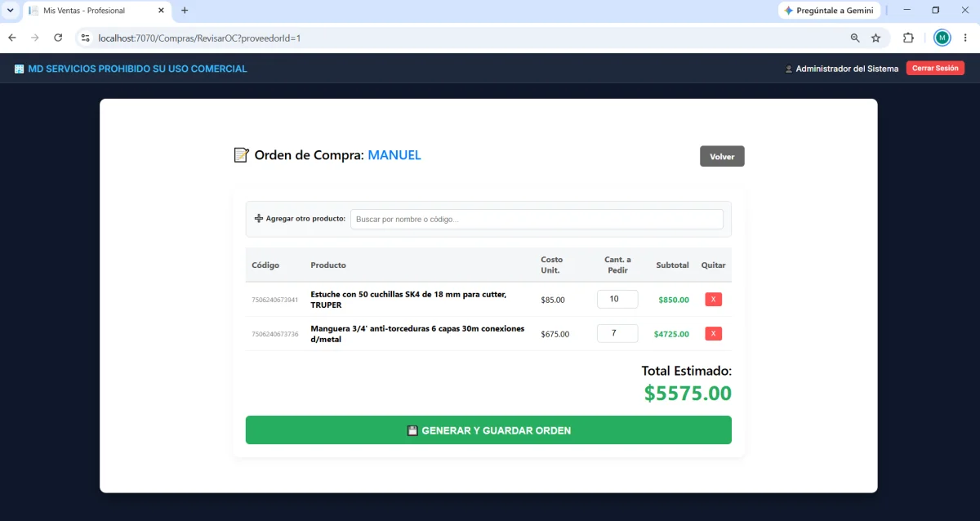Bookmark this page with the star icon
Viewport: 980px width, 521px height.
coord(876,38)
